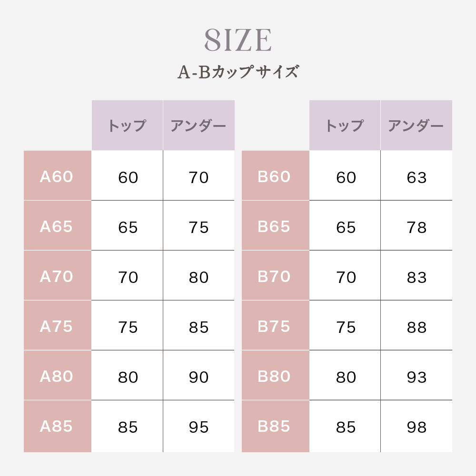Screen dimensions: 476x476
Task: Select the A60 size label cell
Action: click(x=57, y=177)
